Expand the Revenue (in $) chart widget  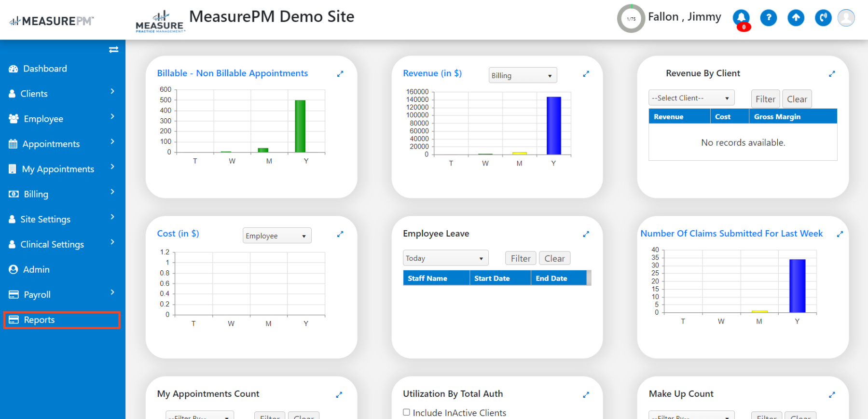pos(586,74)
